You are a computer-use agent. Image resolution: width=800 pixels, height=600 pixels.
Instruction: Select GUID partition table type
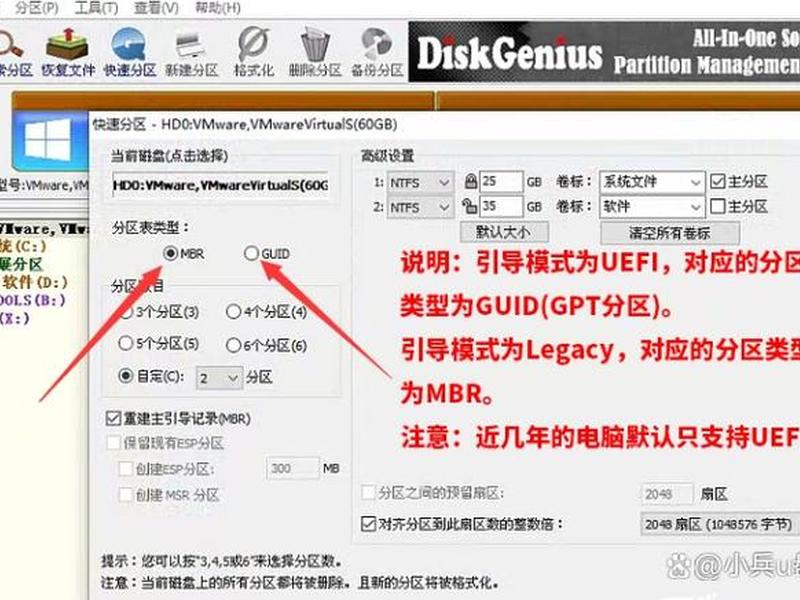pyautogui.click(x=251, y=253)
